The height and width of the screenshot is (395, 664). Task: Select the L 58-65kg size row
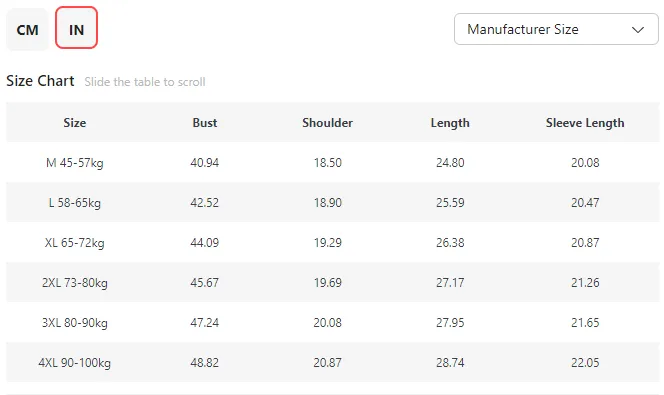(332, 202)
